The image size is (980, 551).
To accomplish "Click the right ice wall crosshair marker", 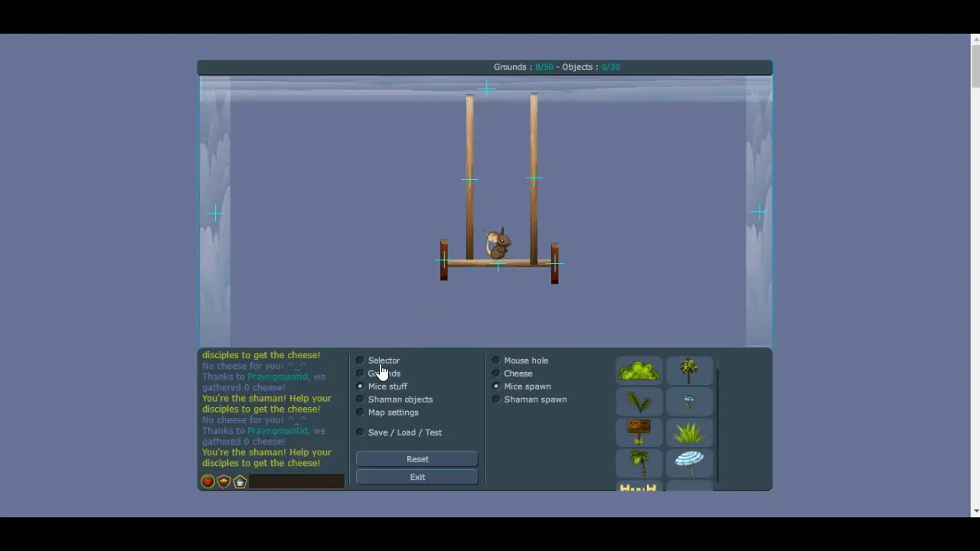I will (x=758, y=212).
